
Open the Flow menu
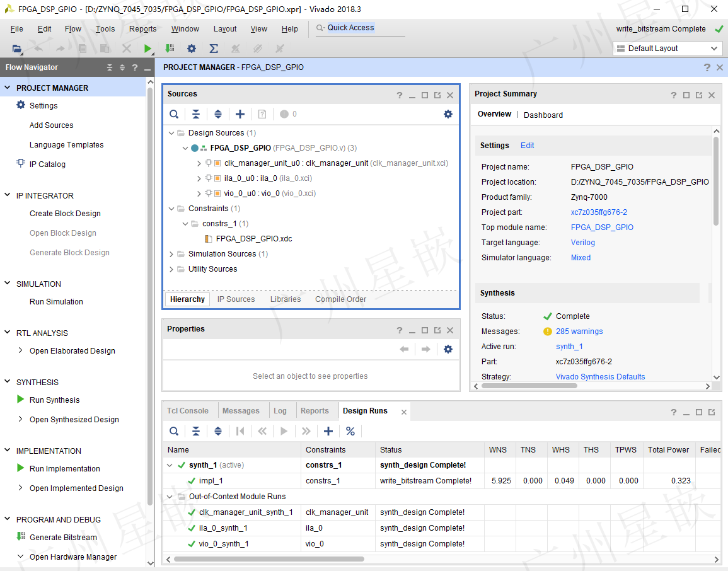[x=73, y=29]
